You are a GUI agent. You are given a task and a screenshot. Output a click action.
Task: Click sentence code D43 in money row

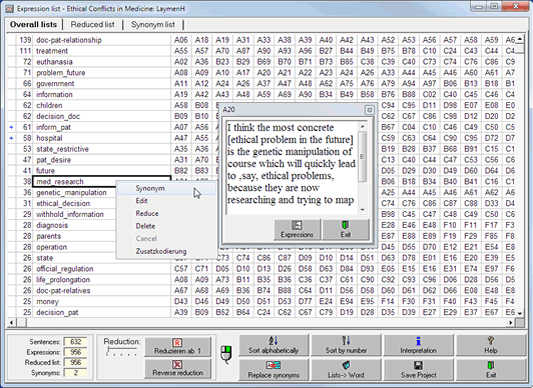(x=181, y=301)
